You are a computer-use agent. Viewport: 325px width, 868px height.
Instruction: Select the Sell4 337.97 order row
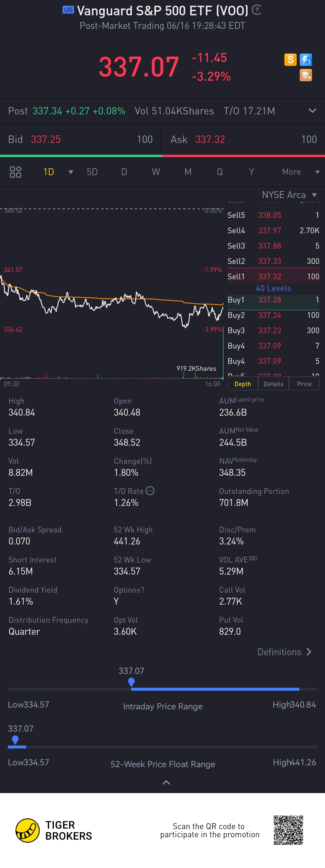click(x=273, y=231)
